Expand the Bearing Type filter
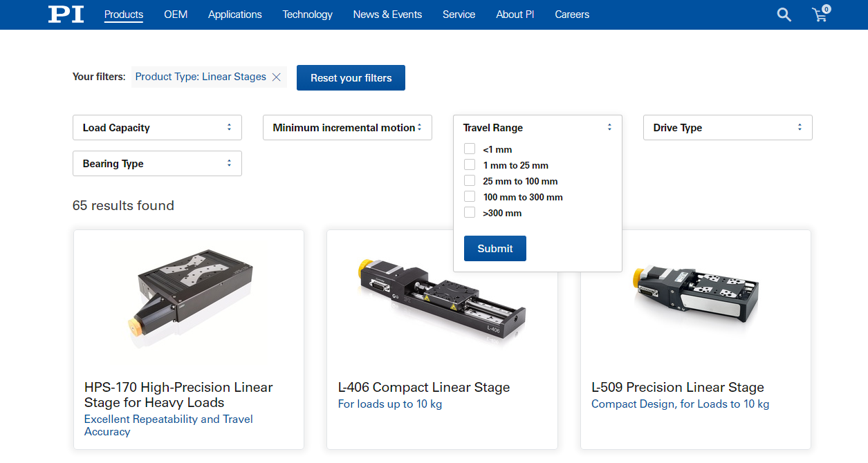 pos(157,163)
